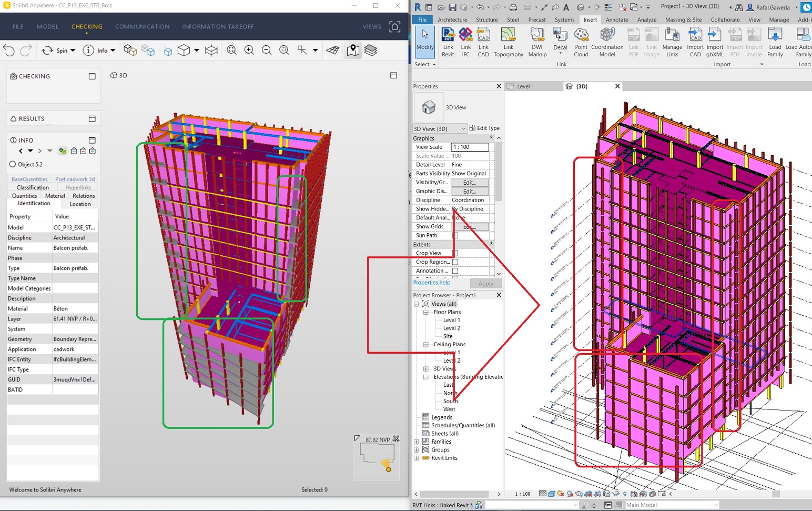
Task: Switch to the Architecture ribbon tab
Action: [x=452, y=20]
